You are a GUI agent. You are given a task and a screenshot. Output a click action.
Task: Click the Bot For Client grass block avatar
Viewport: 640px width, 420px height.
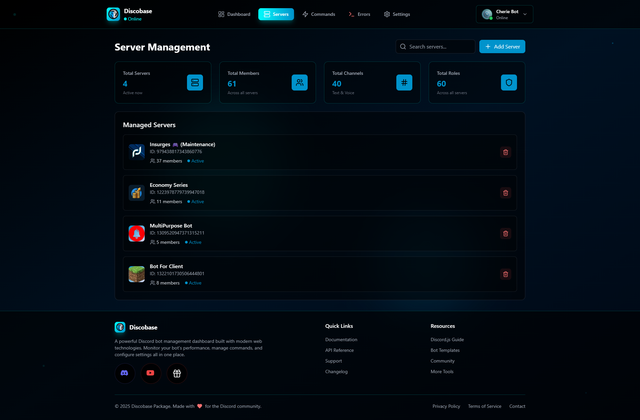(x=137, y=274)
